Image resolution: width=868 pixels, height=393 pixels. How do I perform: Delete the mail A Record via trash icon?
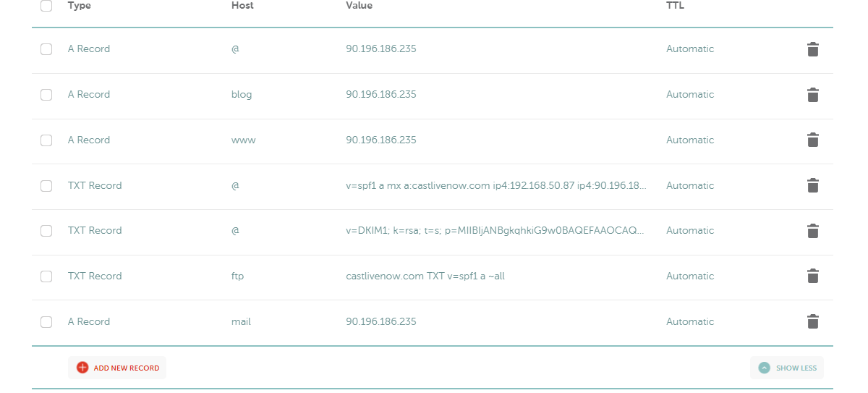click(813, 321)
